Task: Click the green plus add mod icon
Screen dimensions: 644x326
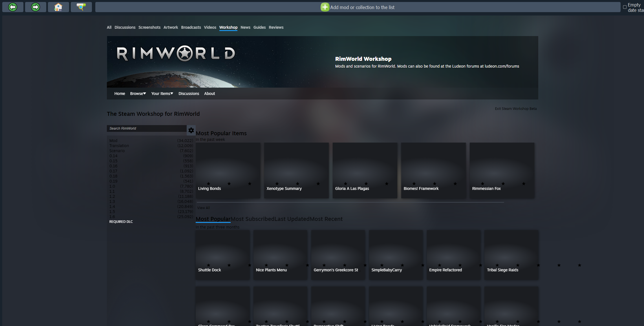Action: tap(325, 7)
